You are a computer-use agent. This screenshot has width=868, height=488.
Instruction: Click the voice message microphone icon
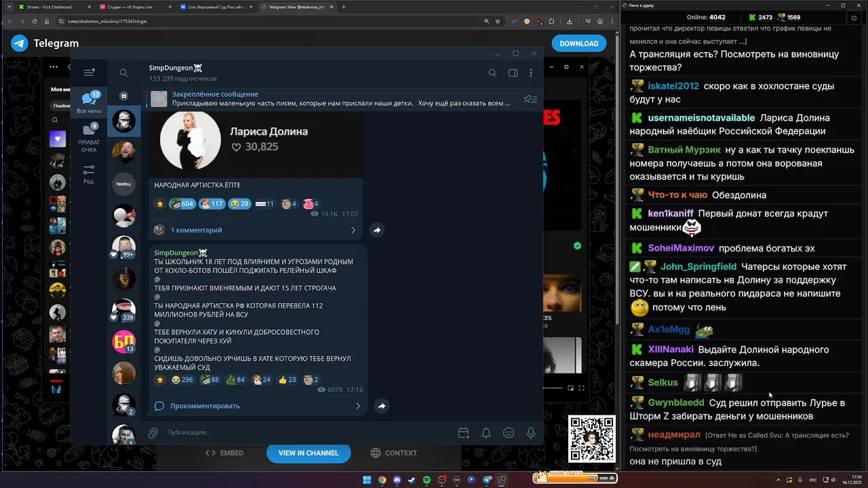[x=531, y=432]
